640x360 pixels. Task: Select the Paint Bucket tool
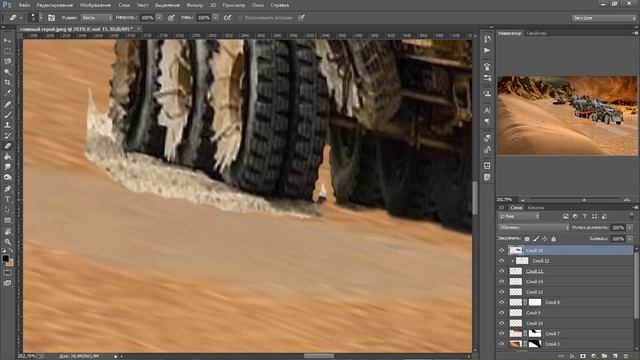(x=7, y=157)
